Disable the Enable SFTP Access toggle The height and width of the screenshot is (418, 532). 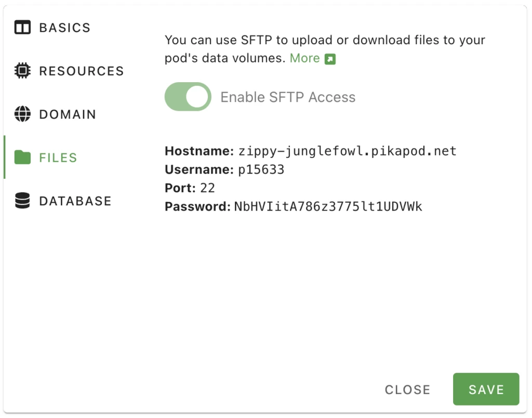[x=188, y=96]
